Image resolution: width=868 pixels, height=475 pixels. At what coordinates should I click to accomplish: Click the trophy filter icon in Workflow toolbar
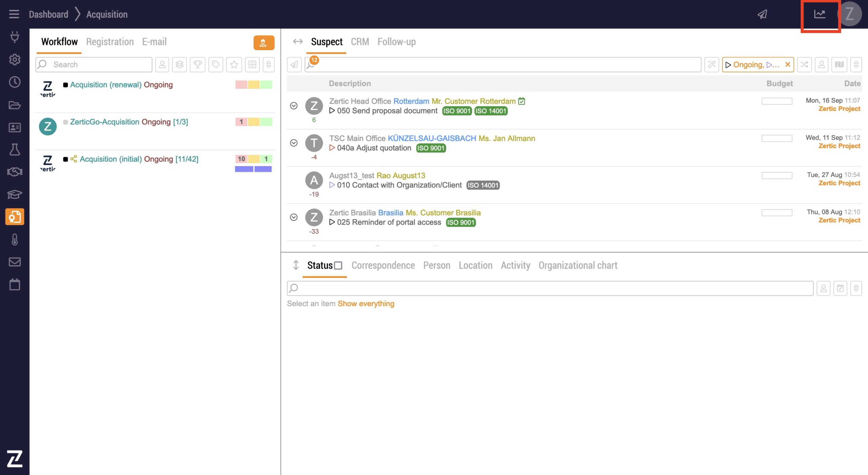click(x=198, y=64)
